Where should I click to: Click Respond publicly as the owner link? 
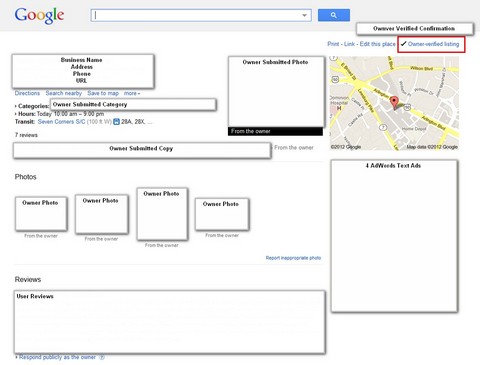pyautogui.click(x=57, y=357)
